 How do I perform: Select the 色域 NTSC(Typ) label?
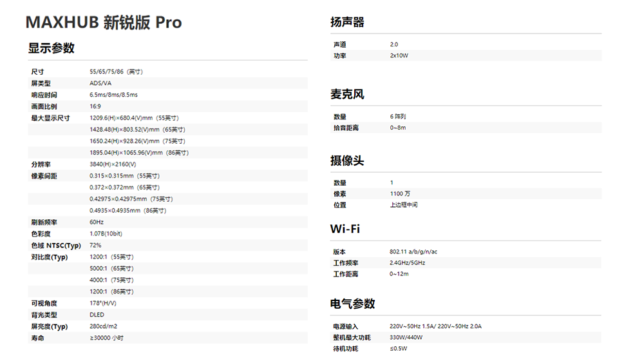click(56, 246)
